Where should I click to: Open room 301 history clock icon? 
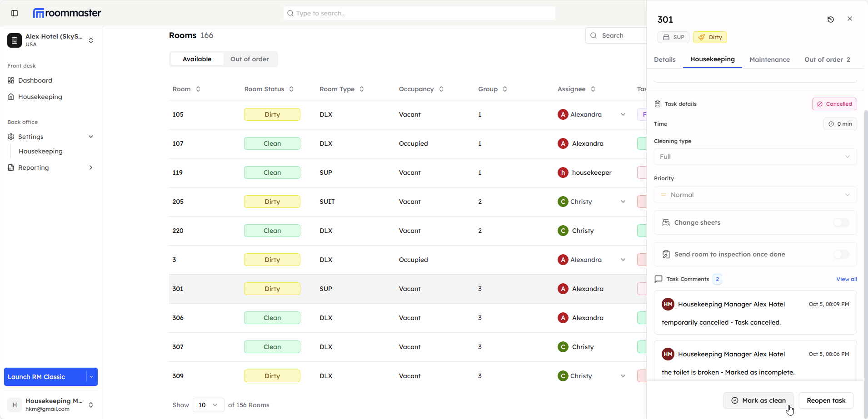830,20
